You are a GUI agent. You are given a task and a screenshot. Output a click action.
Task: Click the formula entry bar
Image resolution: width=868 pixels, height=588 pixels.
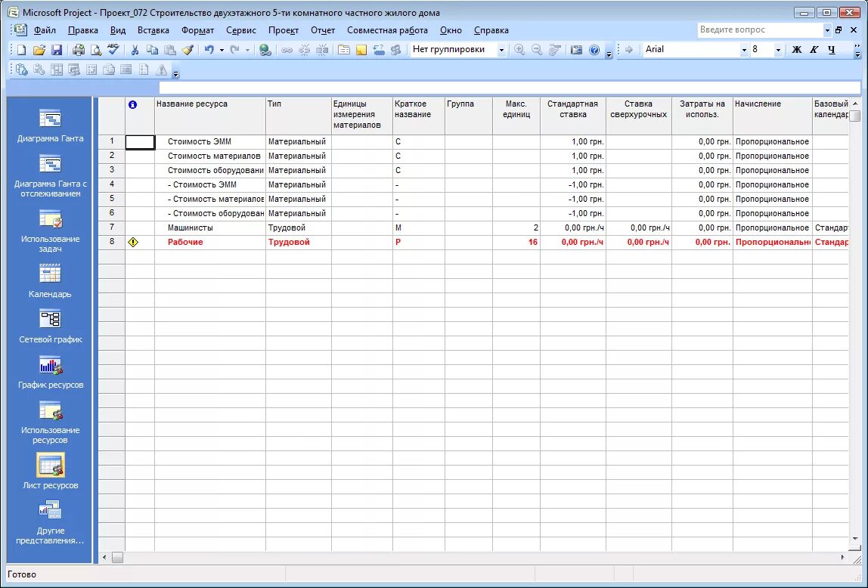click(x=510, y=88)
